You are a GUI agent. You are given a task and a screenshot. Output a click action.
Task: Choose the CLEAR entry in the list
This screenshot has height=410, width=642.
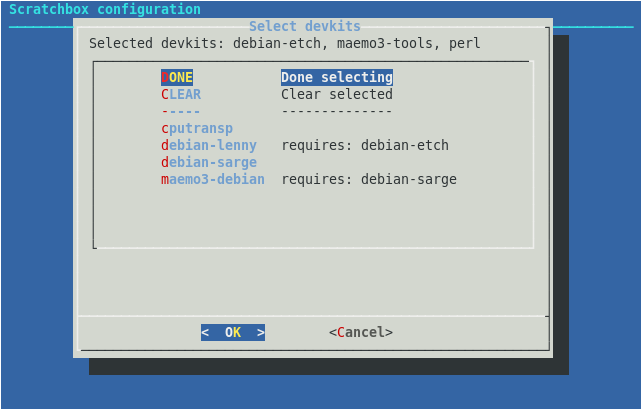tap(181, 94)
